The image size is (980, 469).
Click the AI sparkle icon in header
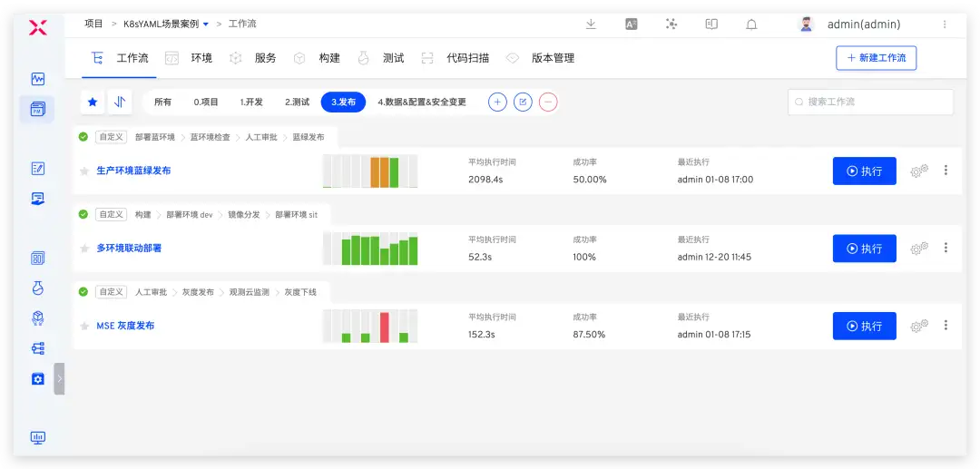point(671,24)
